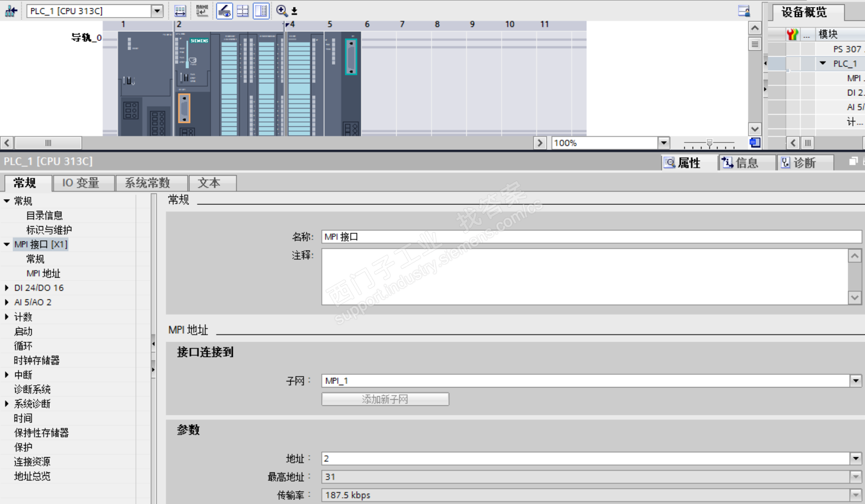This screenshot has height=504, width=865.
Task: Select 保护 in the navigation tree
Action: click(23, 447)
